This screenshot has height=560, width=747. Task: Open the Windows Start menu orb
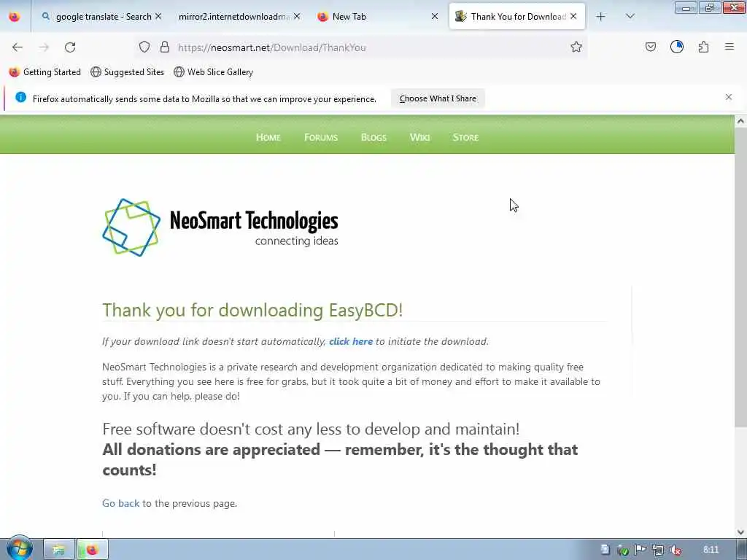[x=20, y=549]
